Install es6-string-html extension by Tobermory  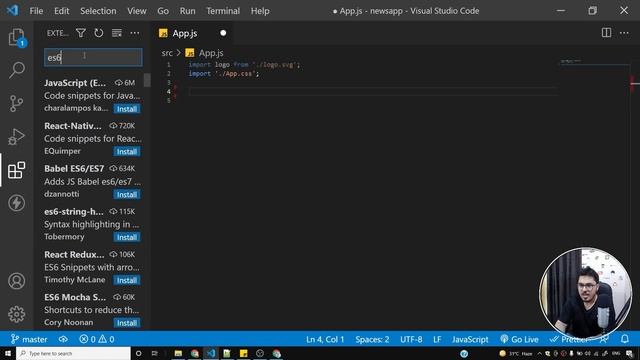pos(127,237)
